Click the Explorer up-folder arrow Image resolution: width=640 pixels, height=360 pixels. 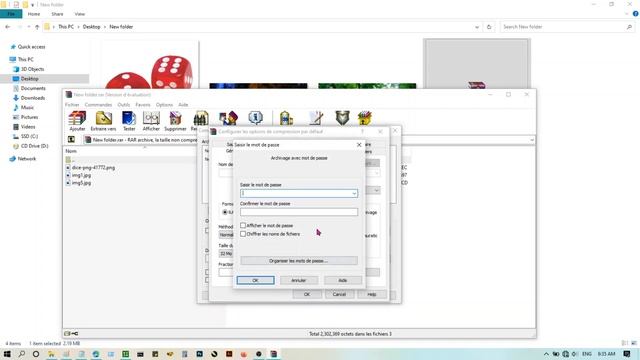pyautogui.click(x=37, y=27)
